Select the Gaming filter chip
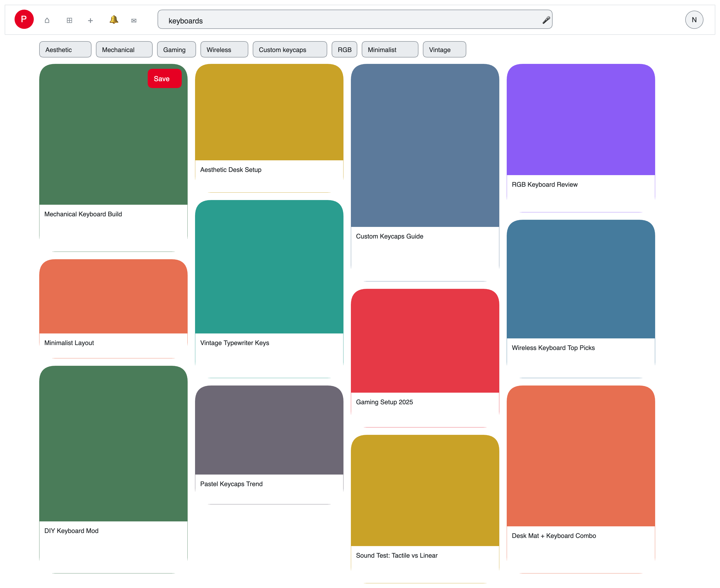Screen dimensions: 720x588 point(176,49)
